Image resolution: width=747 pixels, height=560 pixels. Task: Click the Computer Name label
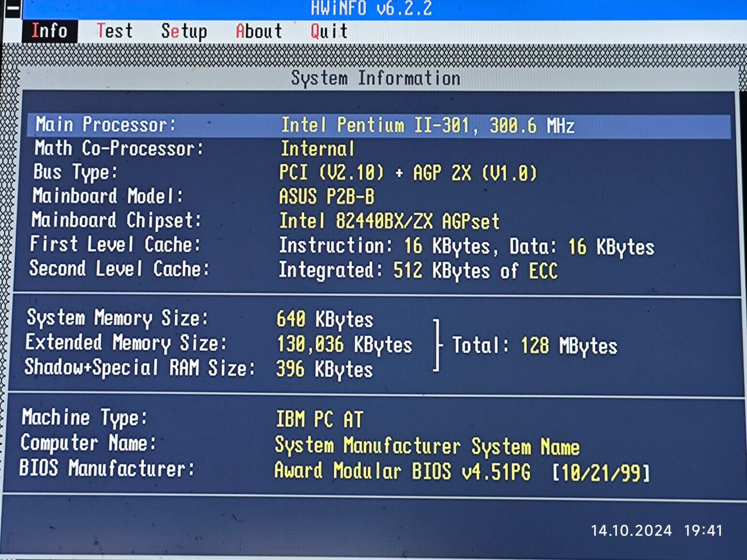tap(88, 443)
